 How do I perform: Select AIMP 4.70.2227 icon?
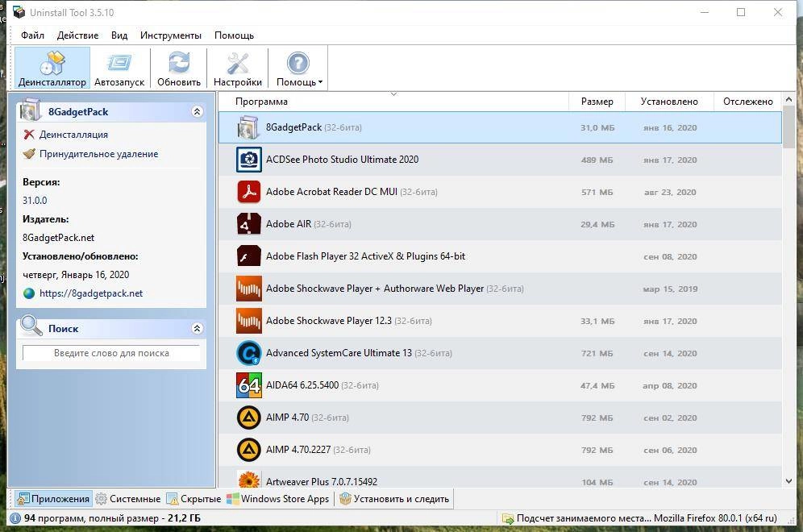[x=249, y=450]
